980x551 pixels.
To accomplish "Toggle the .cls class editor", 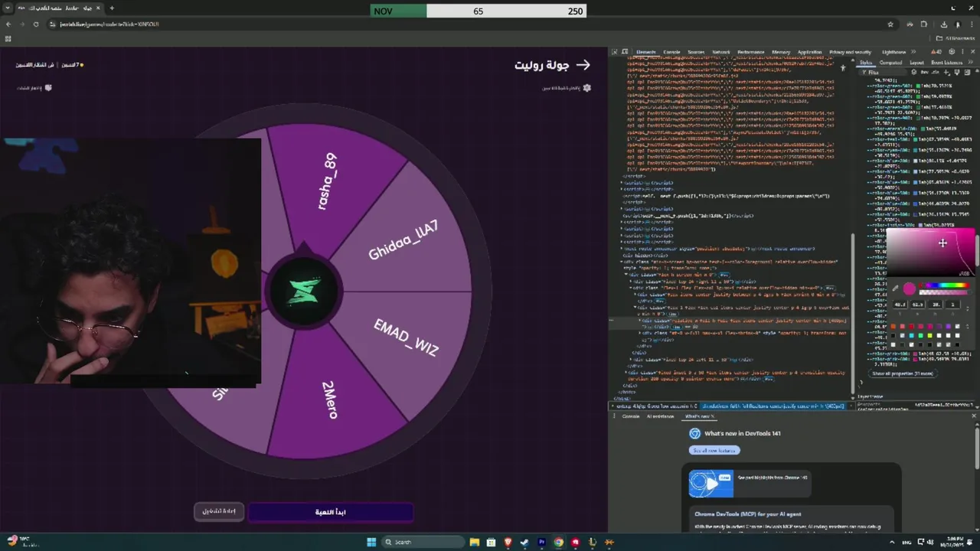I will [x=935, y=72].
